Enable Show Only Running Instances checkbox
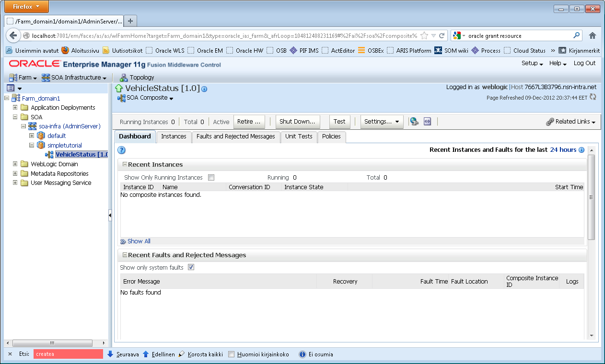The width and height of the screenshot is (605, 364). [x=211, y=178]
